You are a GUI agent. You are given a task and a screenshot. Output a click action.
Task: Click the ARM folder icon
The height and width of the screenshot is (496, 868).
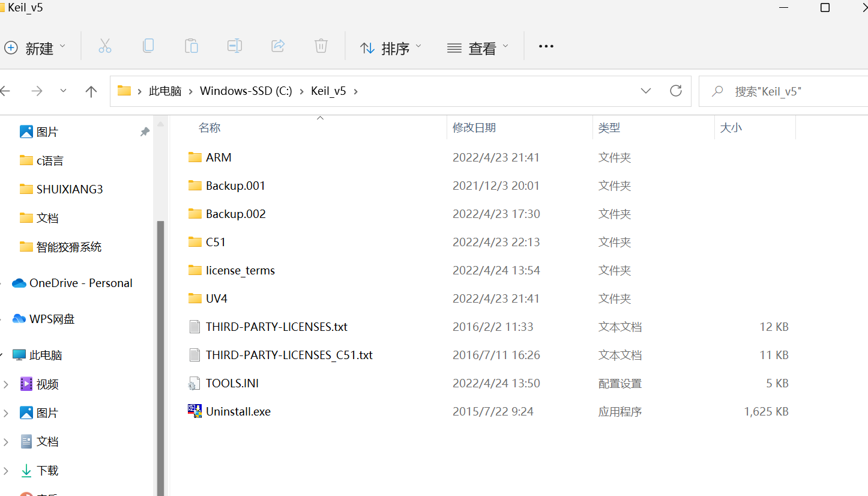pyautogui.click(x=194, y=157)
